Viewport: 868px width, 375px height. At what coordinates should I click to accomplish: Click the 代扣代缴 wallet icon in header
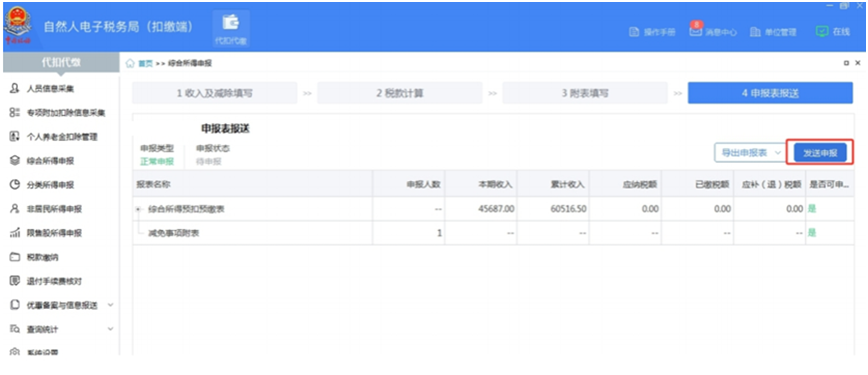[x=231, y=23]
